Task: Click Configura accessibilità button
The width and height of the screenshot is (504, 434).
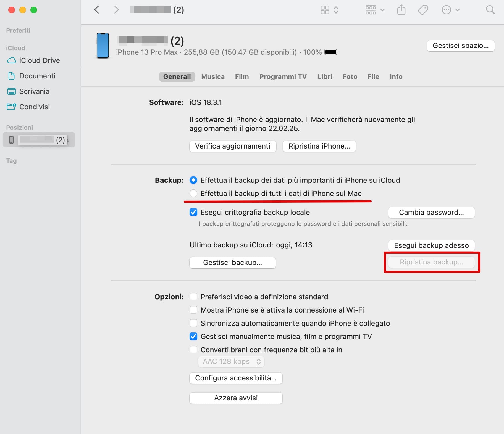Action: [236, 378]
